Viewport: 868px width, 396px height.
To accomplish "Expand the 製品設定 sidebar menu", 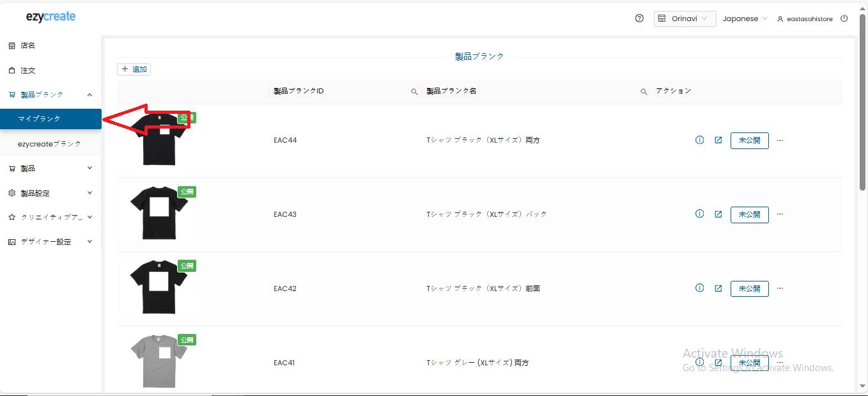I will [50, 193].
